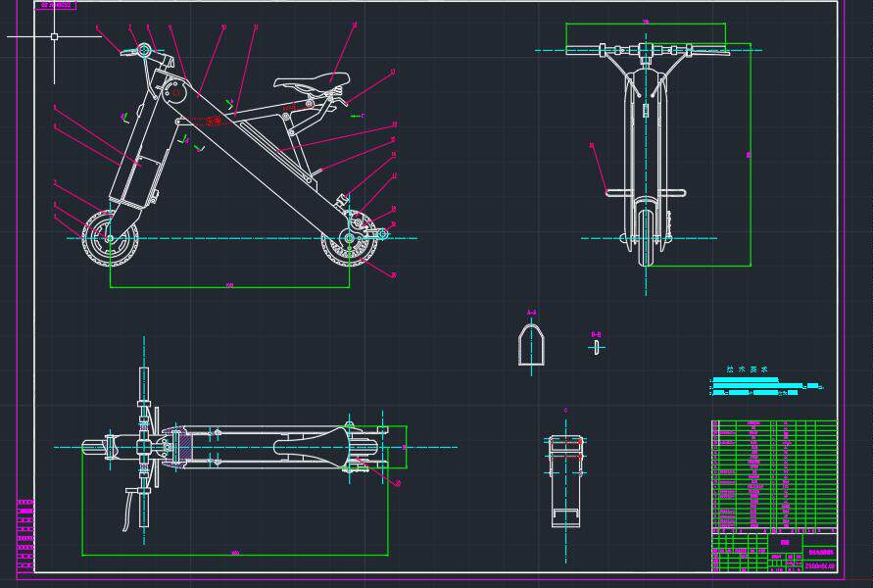Select the round hinge hub atop the frame
The width and height of the screenshot is (873, 588).
pyautogui.click(x=175, y=91)
